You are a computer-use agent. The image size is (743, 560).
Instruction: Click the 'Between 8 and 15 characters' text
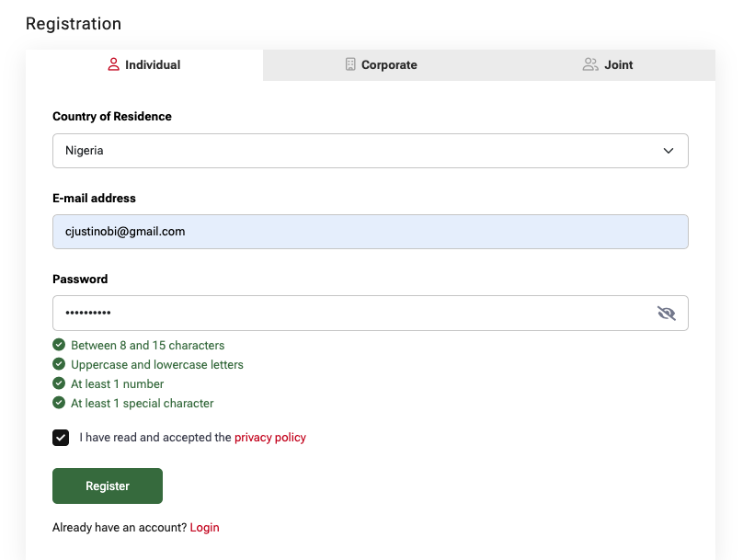pos(148,346)
